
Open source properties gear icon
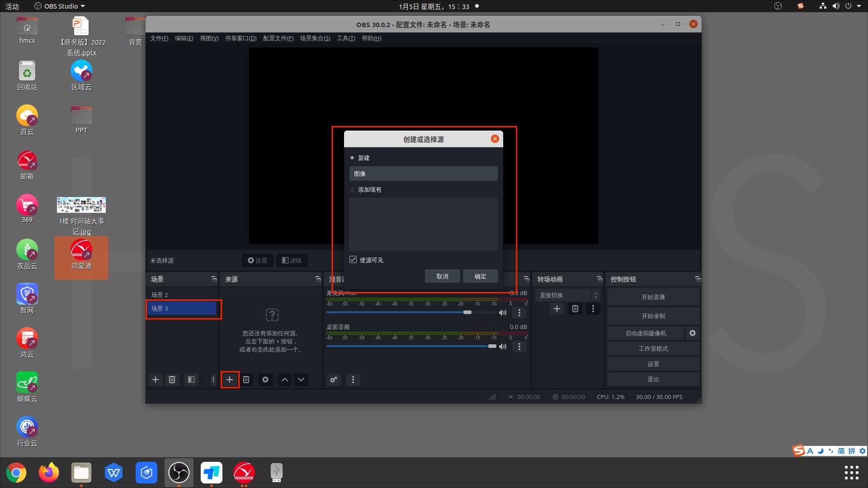265,380
